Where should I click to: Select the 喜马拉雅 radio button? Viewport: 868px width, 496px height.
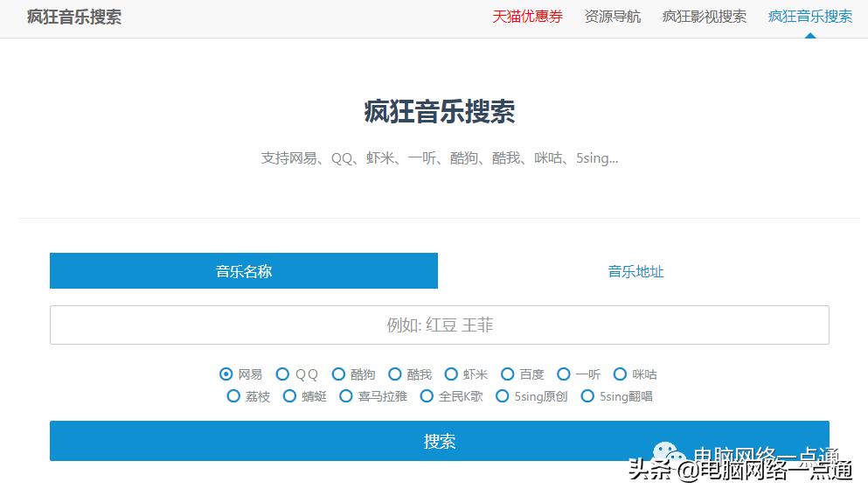[x=346, y=396]
